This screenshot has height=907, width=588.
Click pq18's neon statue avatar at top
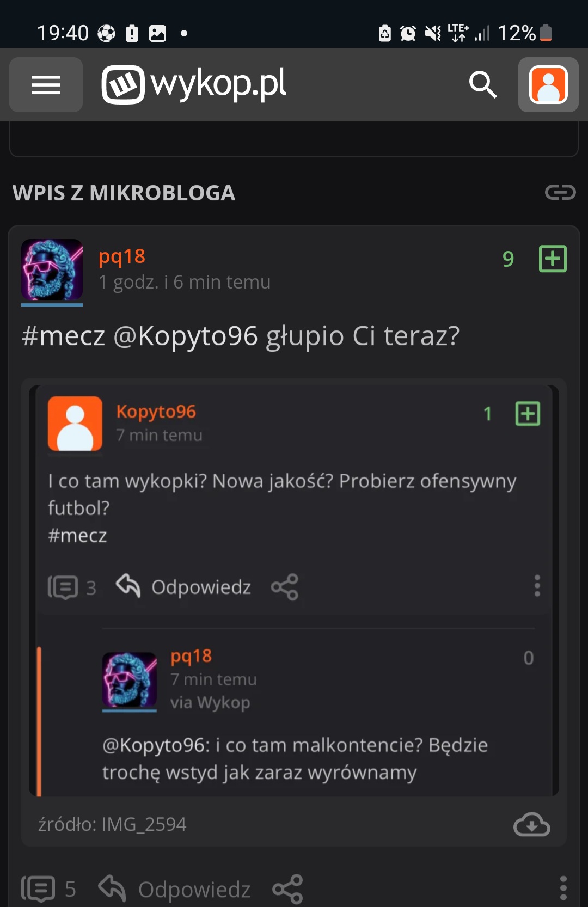point(52,270)
